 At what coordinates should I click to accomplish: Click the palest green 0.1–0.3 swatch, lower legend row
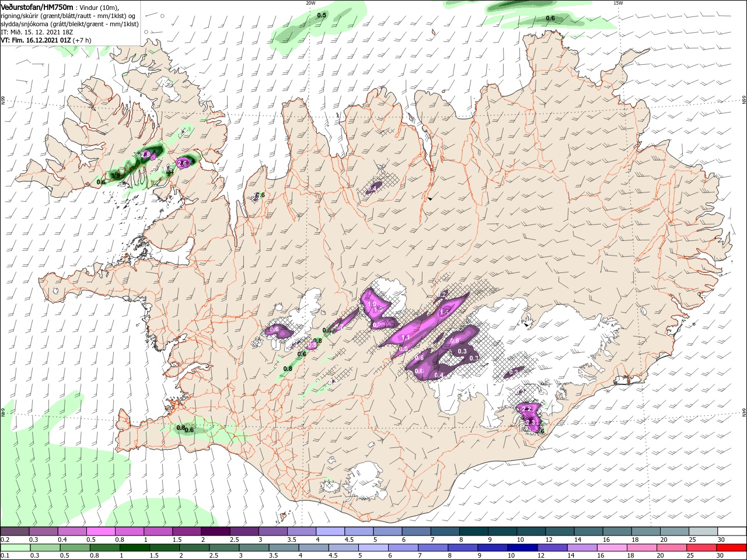pos(15,548)
